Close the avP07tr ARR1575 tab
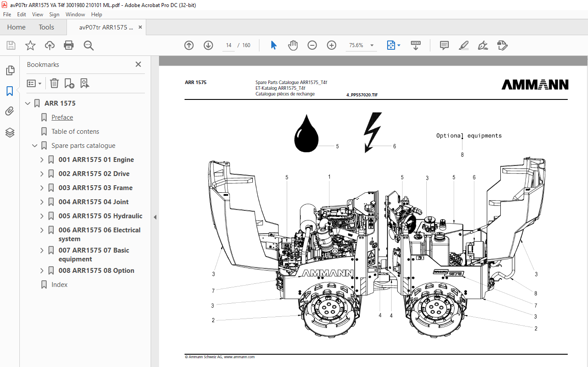This screenshot has width=588, height=367. click(x=141, y=27)
